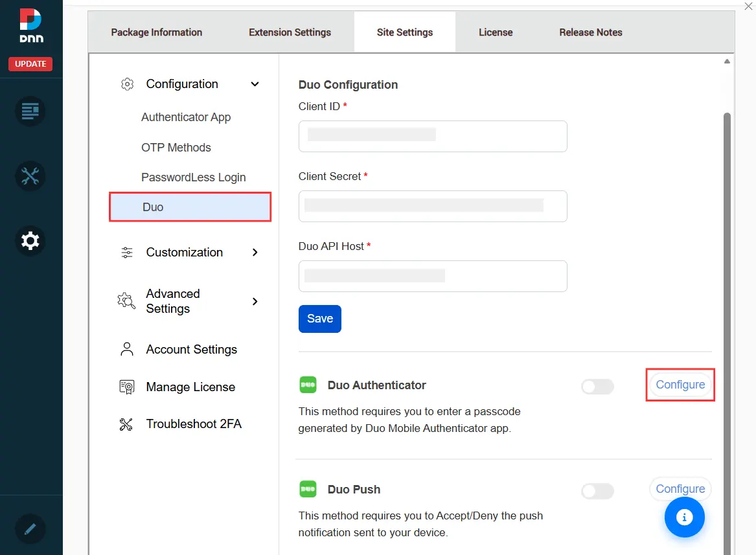This screenshot has height=555, width=756.
Task: Collapse the Configuration section chevron
Action: coord(255,84)
